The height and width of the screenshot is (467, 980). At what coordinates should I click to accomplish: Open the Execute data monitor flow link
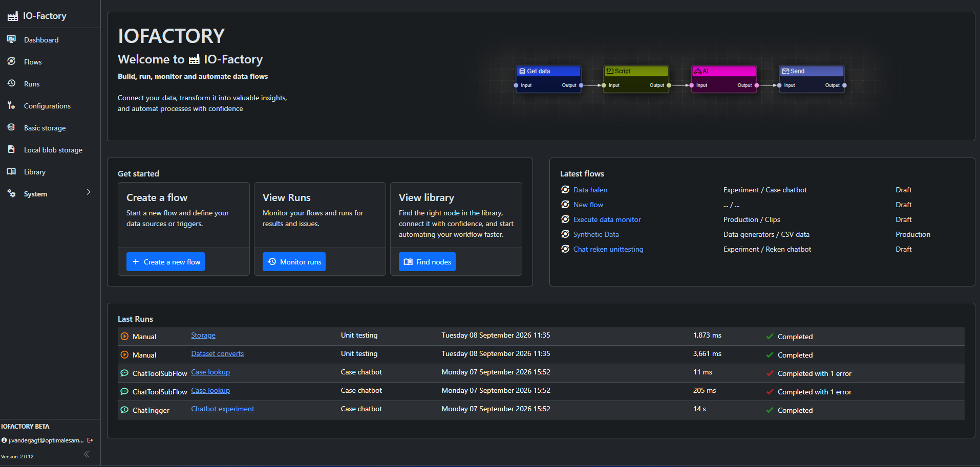pyautogui.click(x=607, y=219)
